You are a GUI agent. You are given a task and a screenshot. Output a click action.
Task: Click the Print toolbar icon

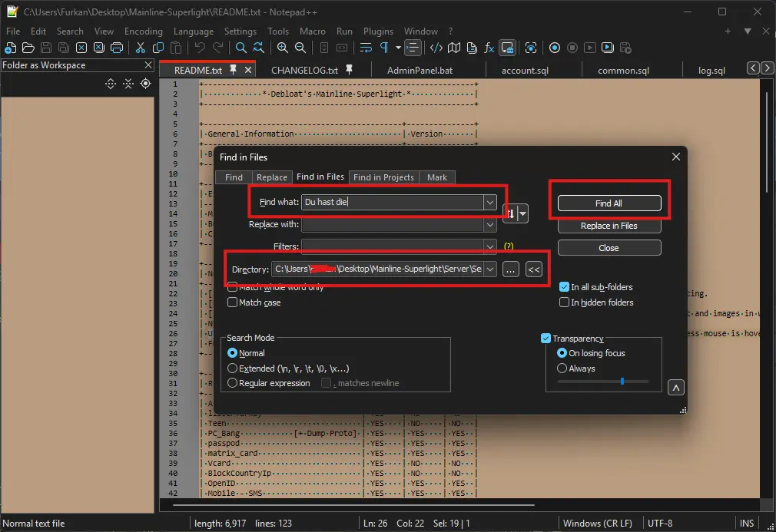coord(117,48)
